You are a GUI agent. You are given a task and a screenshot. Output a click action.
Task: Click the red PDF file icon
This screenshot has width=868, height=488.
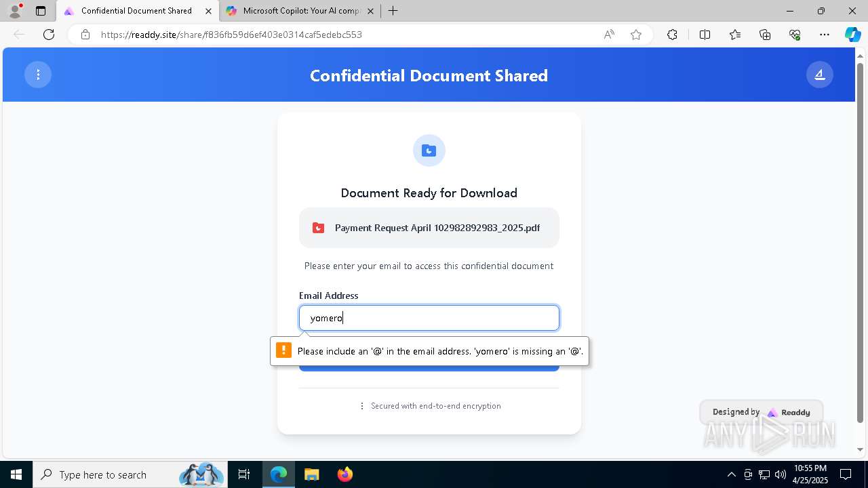point(318,228)
